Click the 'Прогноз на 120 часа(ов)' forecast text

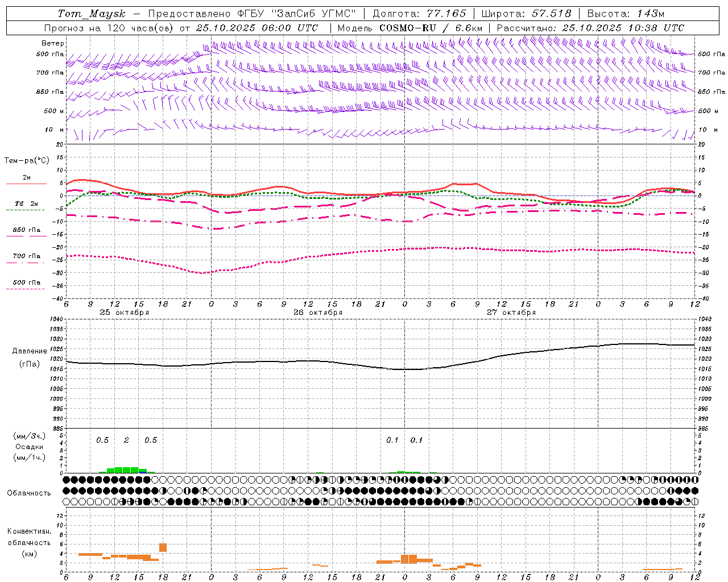click(x=110, y=28)
